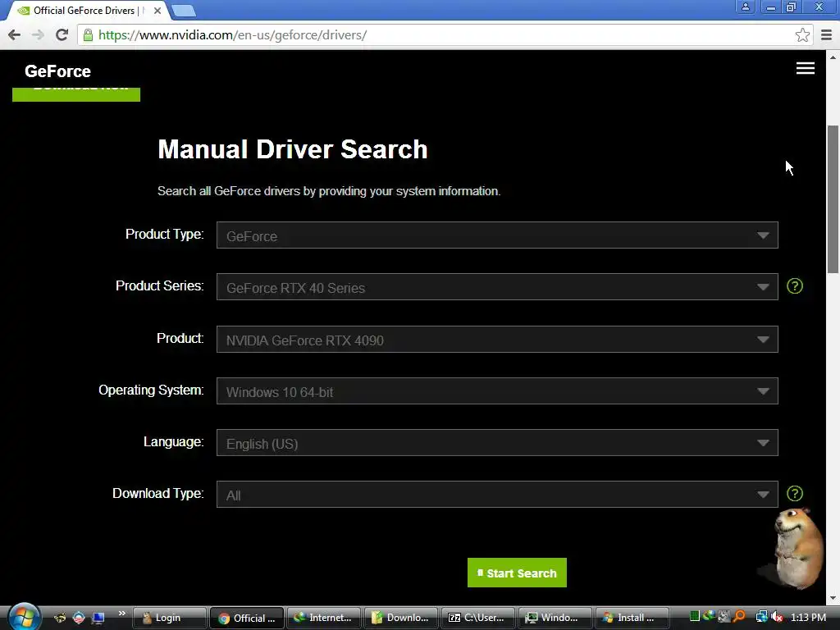Open the Product Type dropdown

coord(497,235)
